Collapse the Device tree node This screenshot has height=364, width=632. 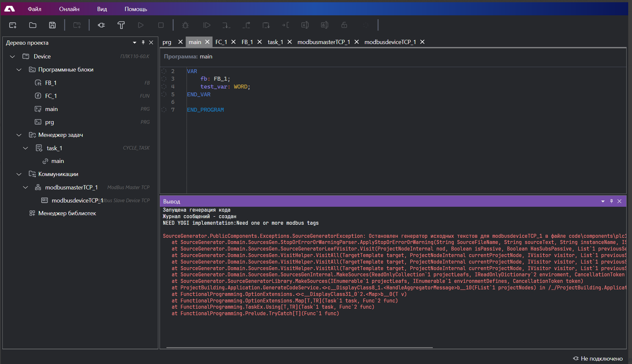12,57
